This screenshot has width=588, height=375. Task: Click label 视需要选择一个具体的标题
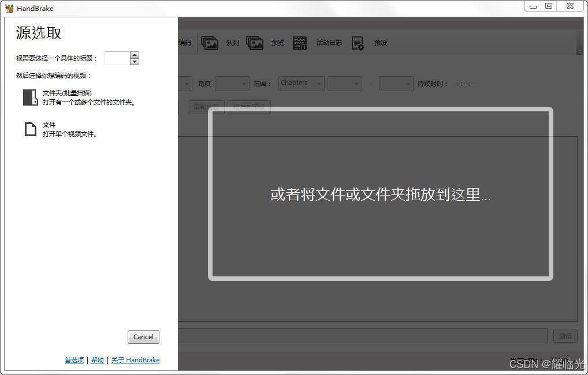click(x=56, y=58)
